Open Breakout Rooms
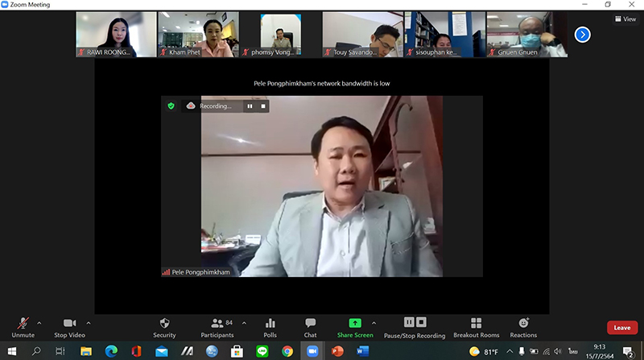 tap(477, 328)
